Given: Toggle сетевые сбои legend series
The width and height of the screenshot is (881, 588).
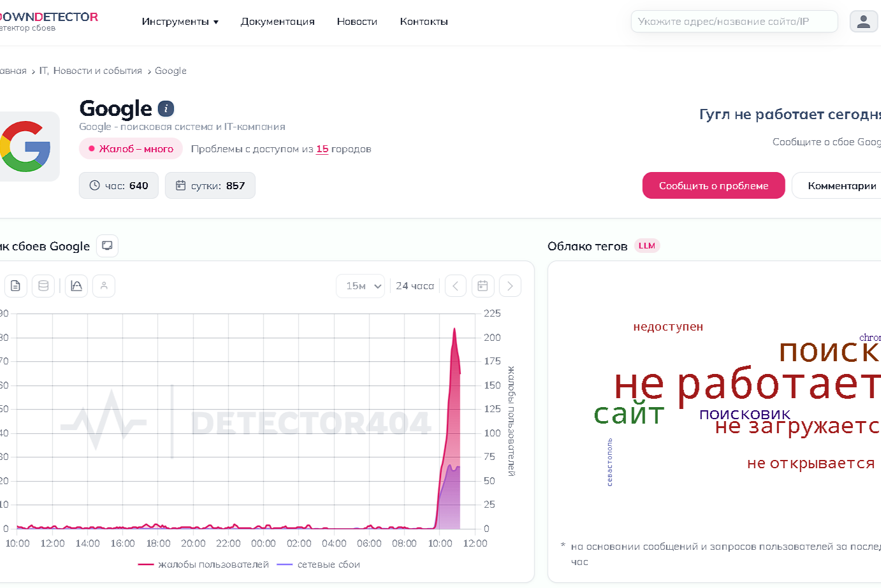Looking at the screenshot, I should click(319, 564).
